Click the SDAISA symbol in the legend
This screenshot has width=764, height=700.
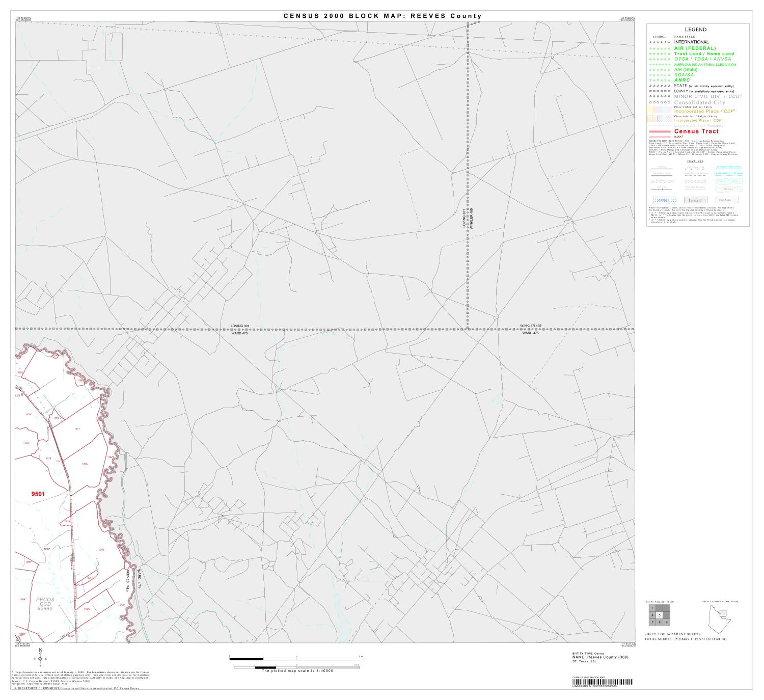click(x=659, y=74)
